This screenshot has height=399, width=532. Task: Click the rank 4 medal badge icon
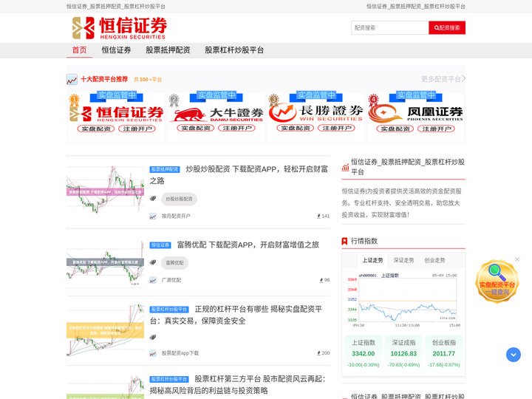[x=373, y=100]
